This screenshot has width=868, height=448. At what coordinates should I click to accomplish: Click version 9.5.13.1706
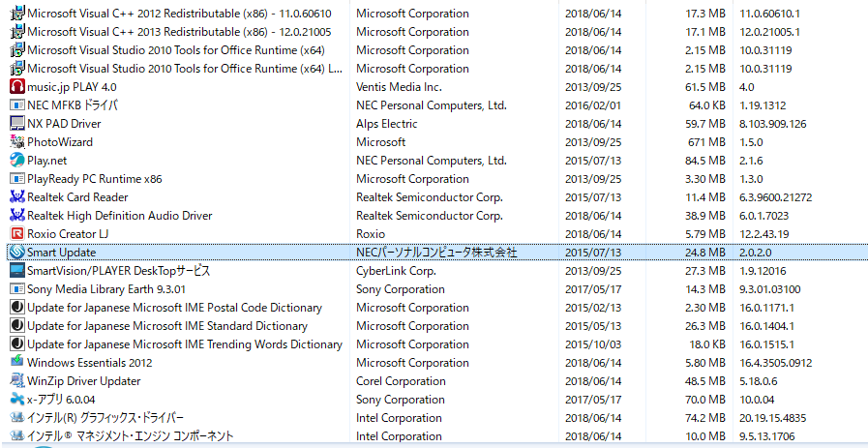pos(767,435)
